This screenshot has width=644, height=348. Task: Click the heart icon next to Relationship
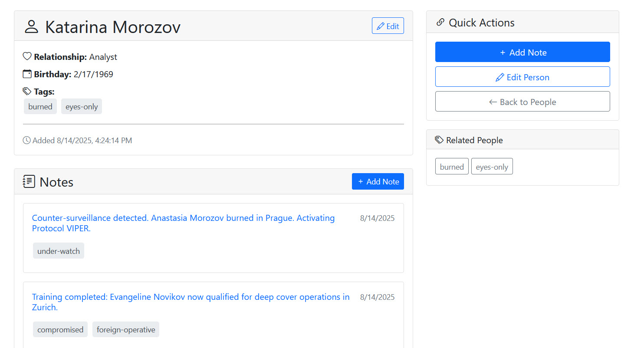[27, 56]
